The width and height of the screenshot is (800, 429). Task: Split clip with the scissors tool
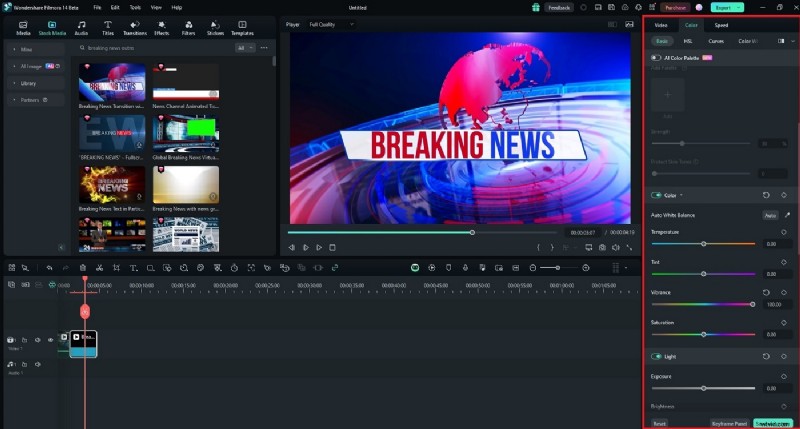99,268
